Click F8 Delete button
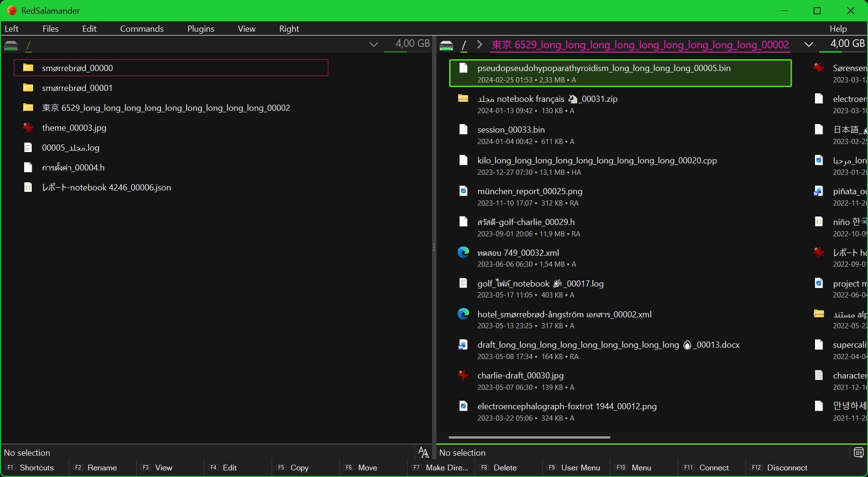The height and width of the screenshot is (477, 868). click(508, 468)
